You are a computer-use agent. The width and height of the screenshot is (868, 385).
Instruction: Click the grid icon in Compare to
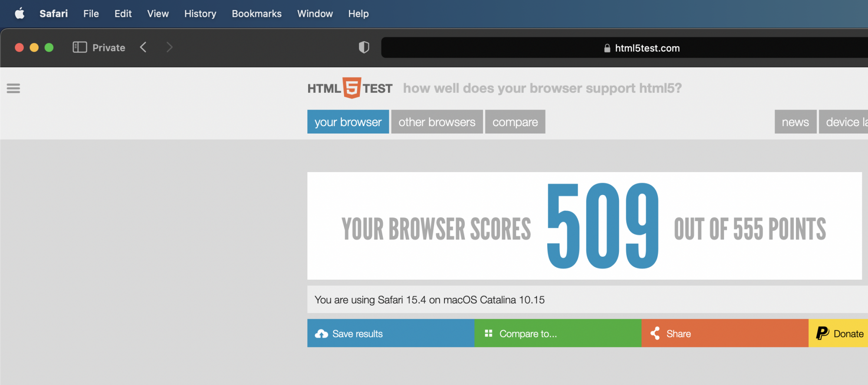(489, 333)
